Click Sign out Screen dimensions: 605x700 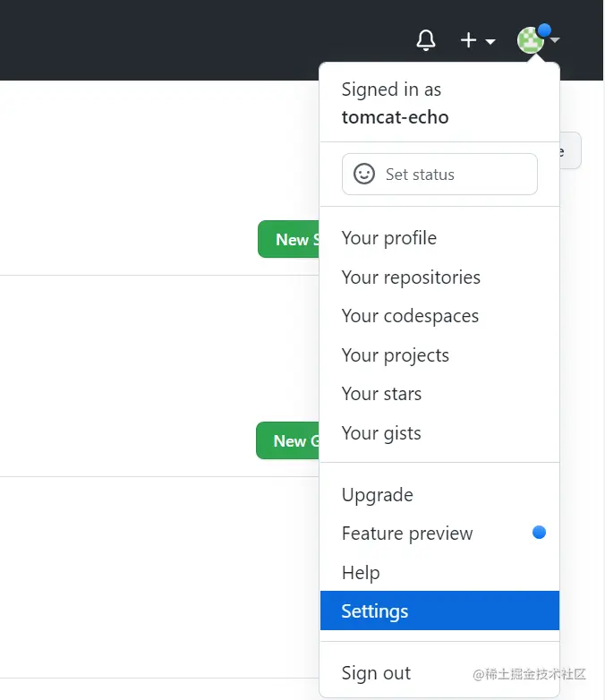[x=376, y=673]
